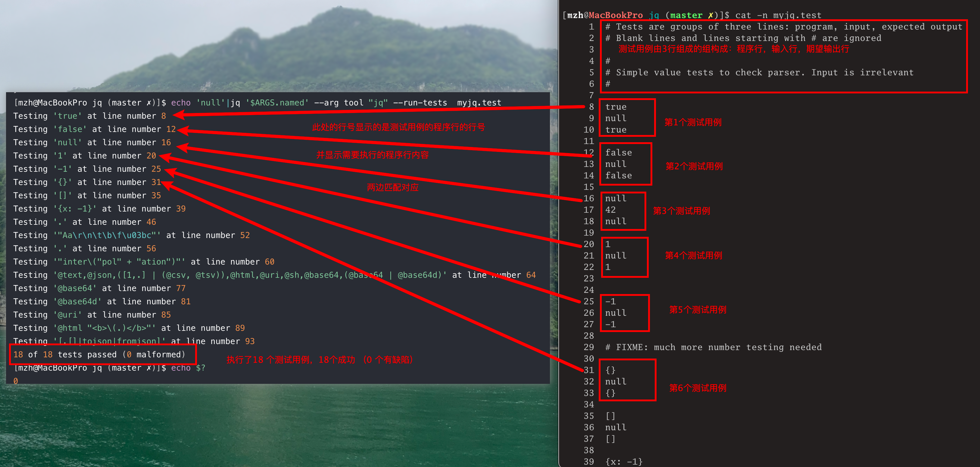Click the Aa\r\n\t\b\f\u03bc test line at 52
This screenshot has height=467, width=980.
pos(132,235)
